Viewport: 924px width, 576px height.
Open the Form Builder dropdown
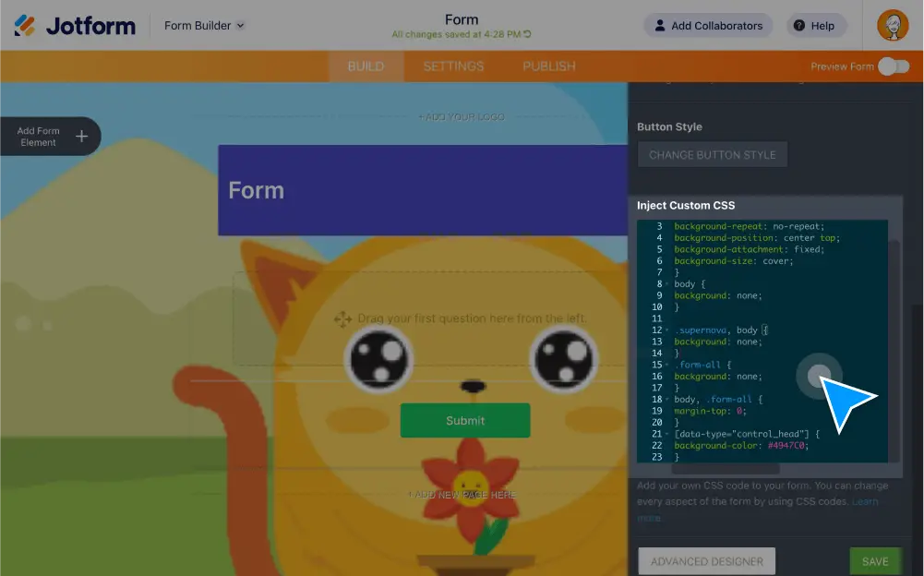click(x=203, y=25)
